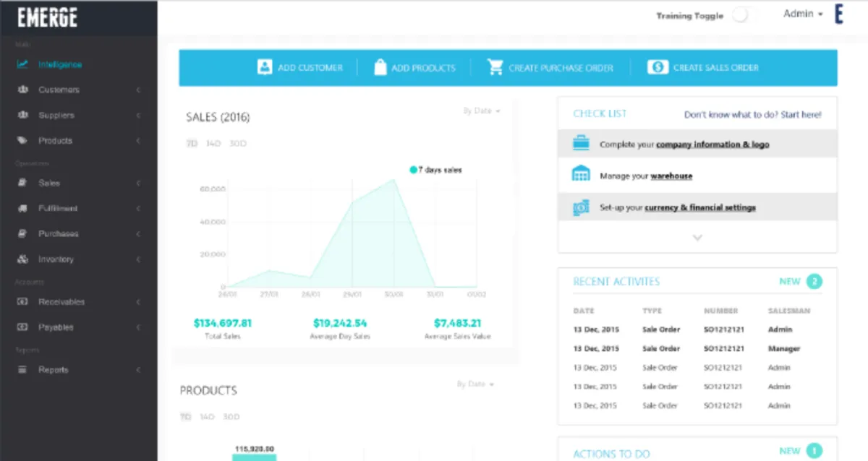Click the Products tag icon
Screen dimensions: 868x461
coord(23,140)
